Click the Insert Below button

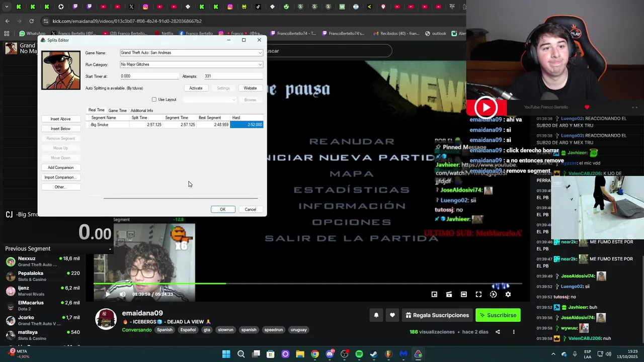[60, 129]
